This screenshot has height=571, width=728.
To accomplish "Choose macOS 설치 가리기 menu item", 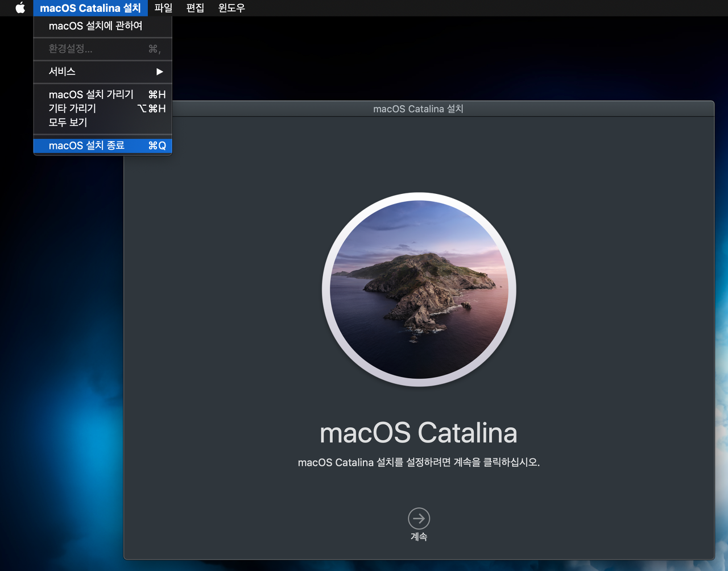I will click(103, 94).
